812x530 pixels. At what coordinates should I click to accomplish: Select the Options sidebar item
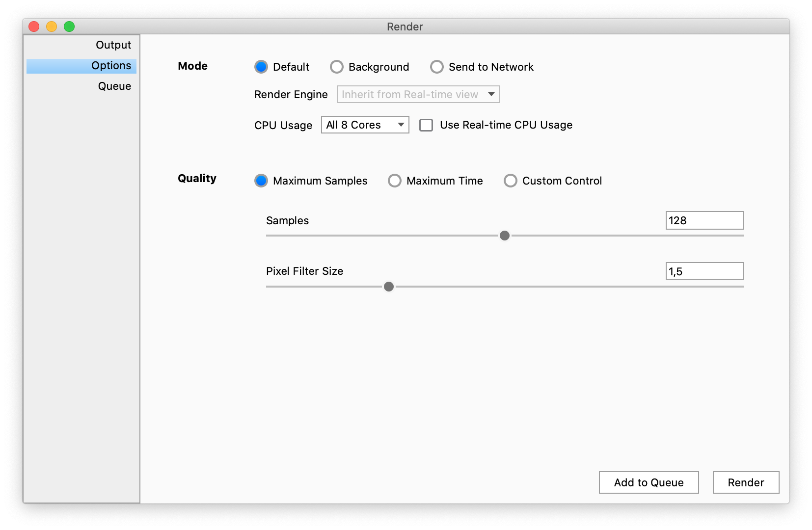tap(111, 66)
